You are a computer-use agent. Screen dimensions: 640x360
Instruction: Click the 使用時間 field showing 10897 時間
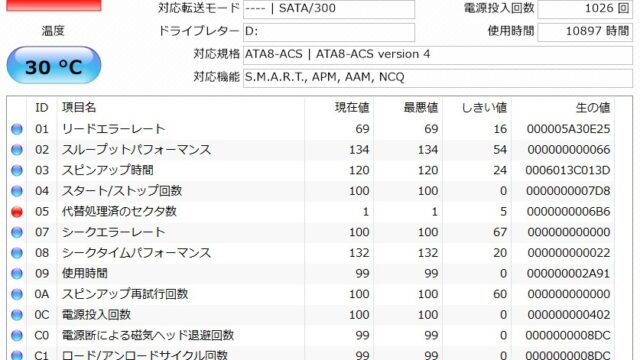click(585, 32)
